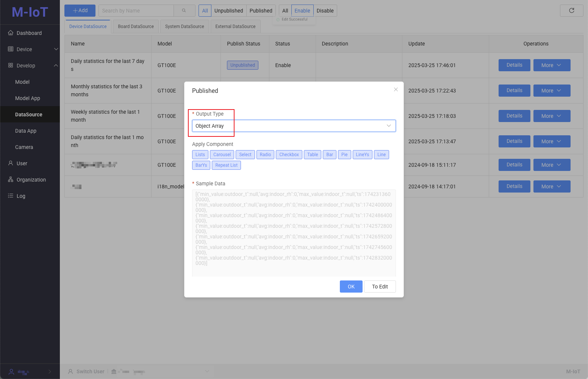Image resolution: width=588 pixels, height=379 pixels.
Task: Click the refresh icon button
Action: (x=571, y=11)
